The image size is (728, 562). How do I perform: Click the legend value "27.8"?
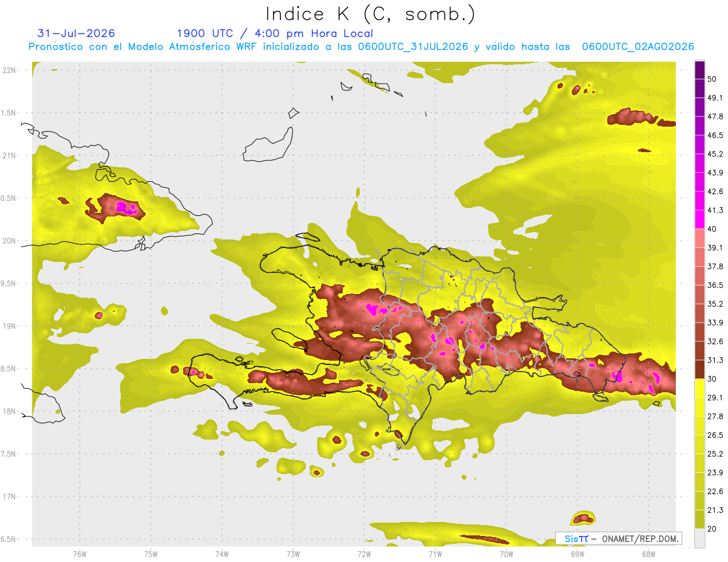[715, 416]
